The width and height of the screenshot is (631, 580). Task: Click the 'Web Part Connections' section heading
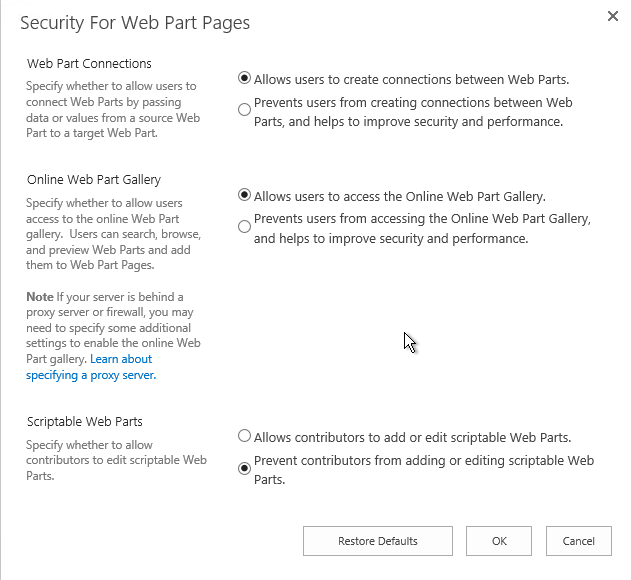tap(89, 64)
